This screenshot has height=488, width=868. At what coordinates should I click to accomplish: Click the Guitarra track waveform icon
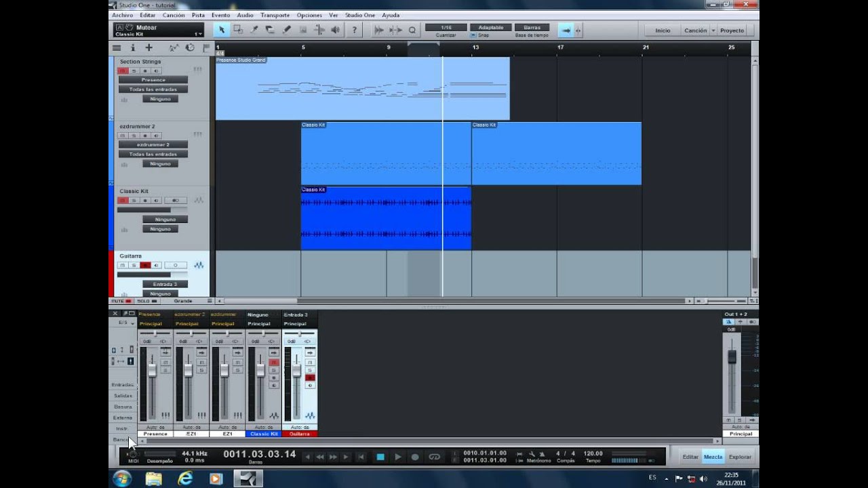pos(199,265)
